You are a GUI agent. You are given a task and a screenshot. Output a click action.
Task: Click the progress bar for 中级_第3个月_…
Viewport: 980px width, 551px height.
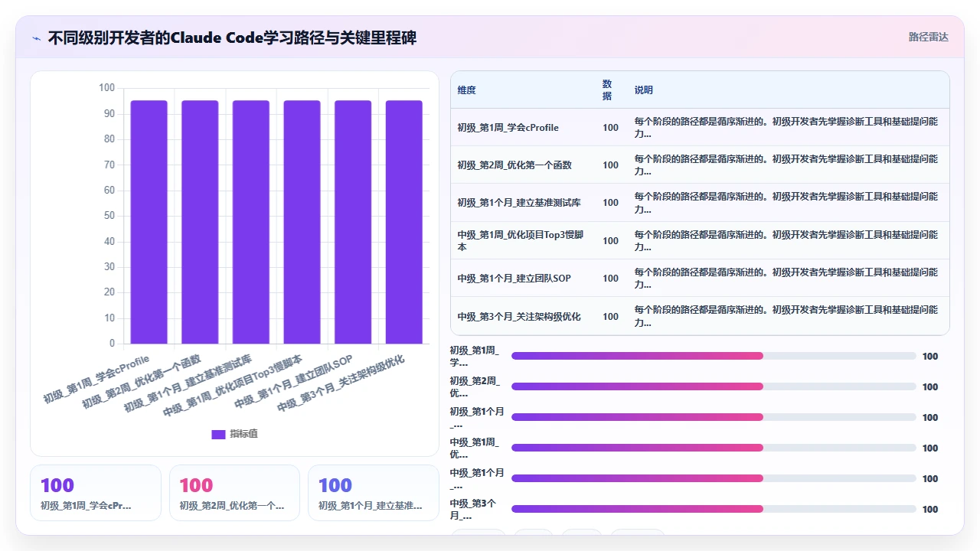(714, 509)
